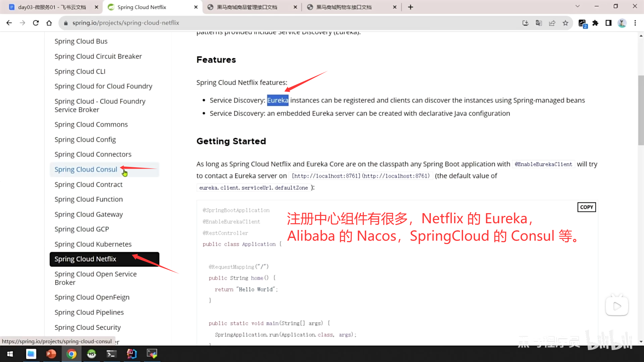Image resolution: width=644 pixels, height=362 pixels.
Task: Expand the tab search chevron
Action: point(578,6)
